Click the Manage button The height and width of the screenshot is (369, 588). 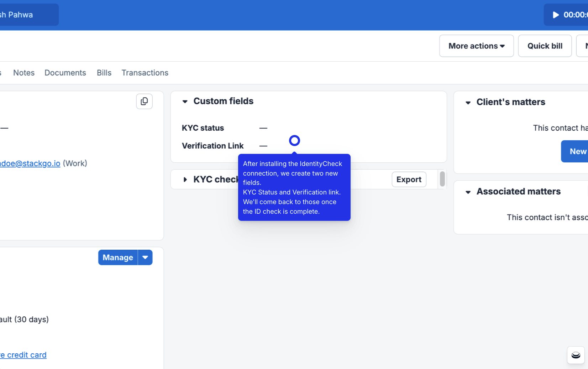pyautogui.click(x=118, y=258)
